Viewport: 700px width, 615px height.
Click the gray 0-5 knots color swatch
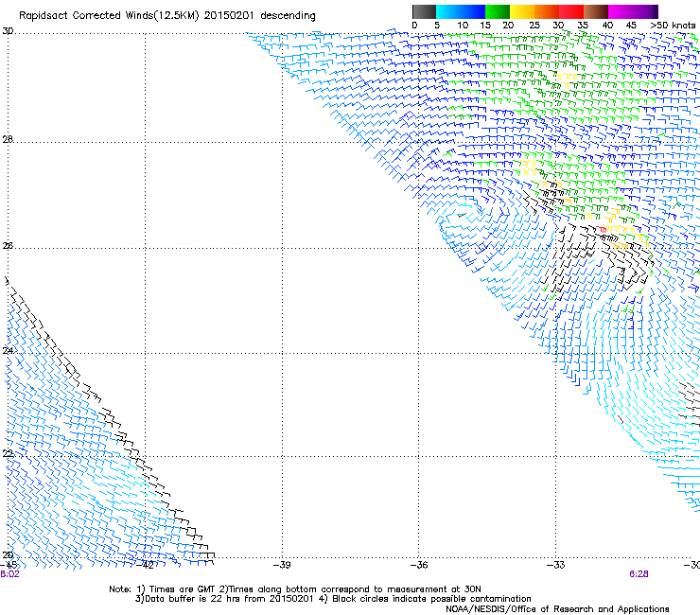pos(424,11)
